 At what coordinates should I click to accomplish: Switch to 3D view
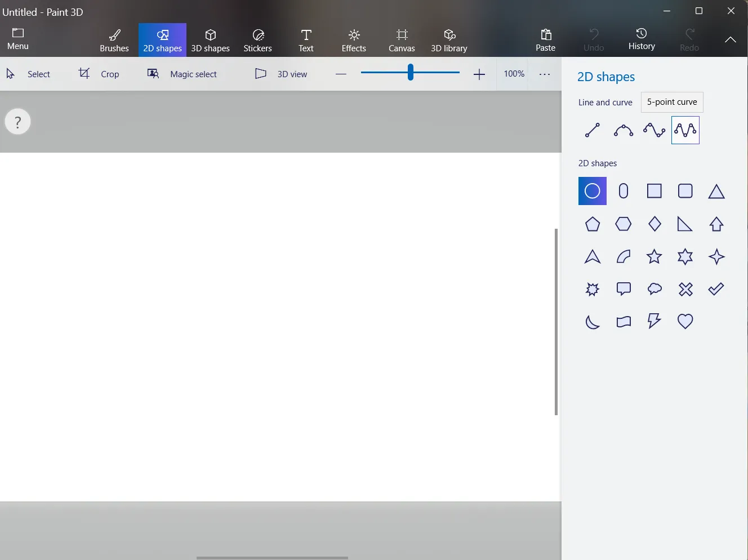pyautogui.click(x=280, y=74)
